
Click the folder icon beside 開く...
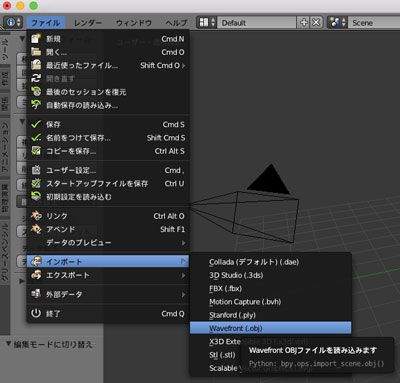(36, 52)
